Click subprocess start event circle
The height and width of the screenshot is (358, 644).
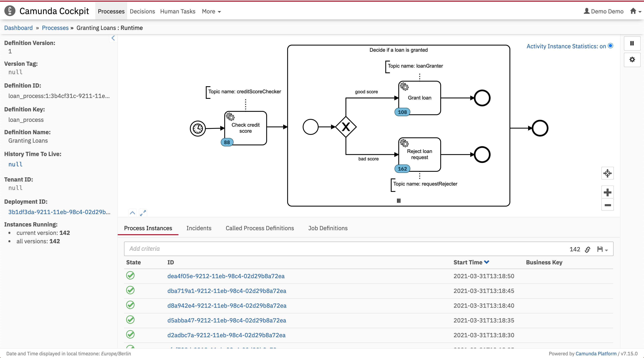(x=310, y=127)
